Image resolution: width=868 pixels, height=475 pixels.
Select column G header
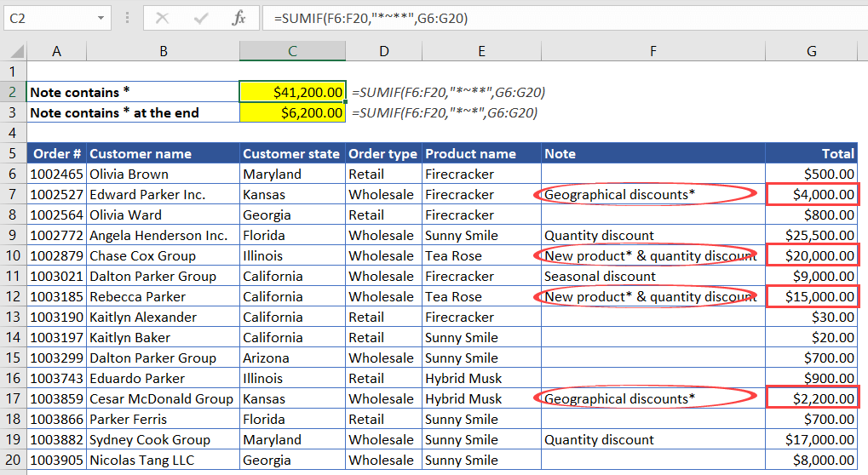pyautogui.click(x=811, y=52)
